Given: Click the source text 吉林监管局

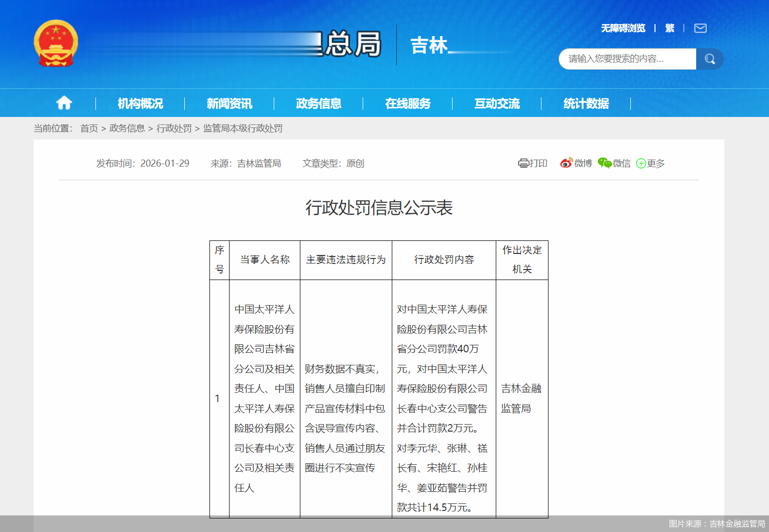Looking at the screenshot, I should coord(259,163).
